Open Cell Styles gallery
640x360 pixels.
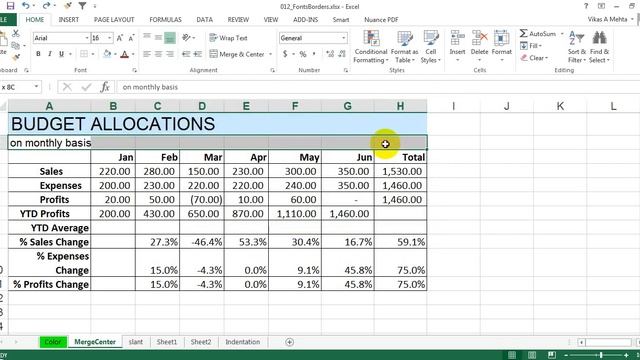431,47
